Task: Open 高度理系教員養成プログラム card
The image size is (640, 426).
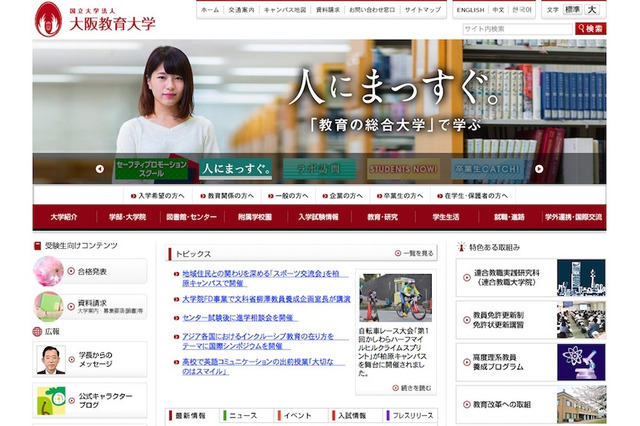Action: pyautogui.click(x=531, y=362)
